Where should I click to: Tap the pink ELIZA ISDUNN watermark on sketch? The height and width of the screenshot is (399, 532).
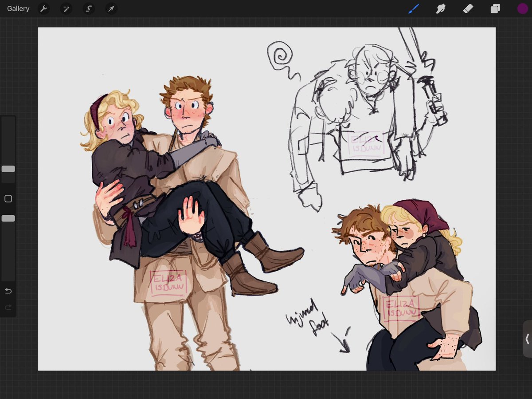[x=367, y=144]
